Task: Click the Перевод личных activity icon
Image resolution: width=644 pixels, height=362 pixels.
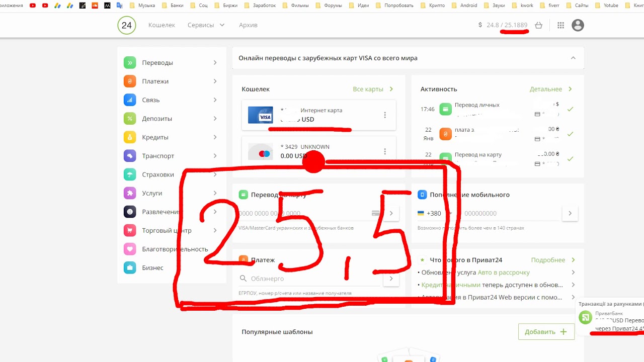Action: coord(445,109)
